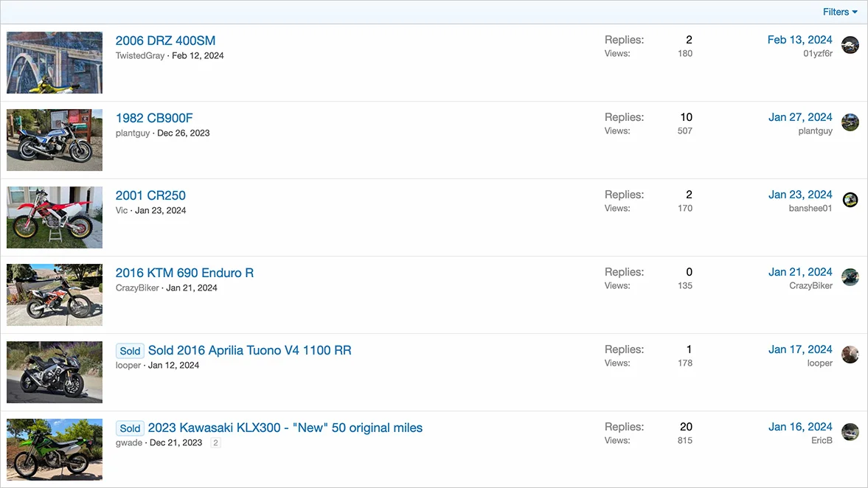Click the red CR250 dirt bike thumbnail
868x488 pixels.
(55, 217)
